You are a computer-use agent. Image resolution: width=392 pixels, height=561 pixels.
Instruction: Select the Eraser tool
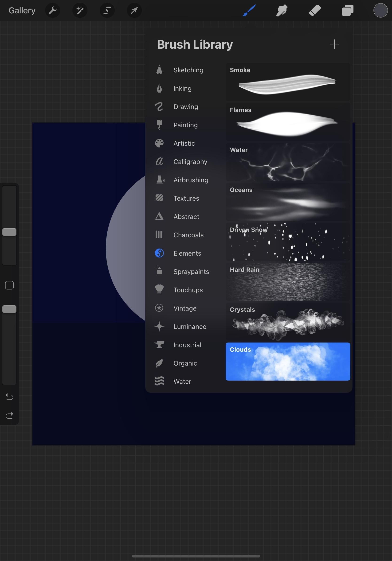pos(315,11)
